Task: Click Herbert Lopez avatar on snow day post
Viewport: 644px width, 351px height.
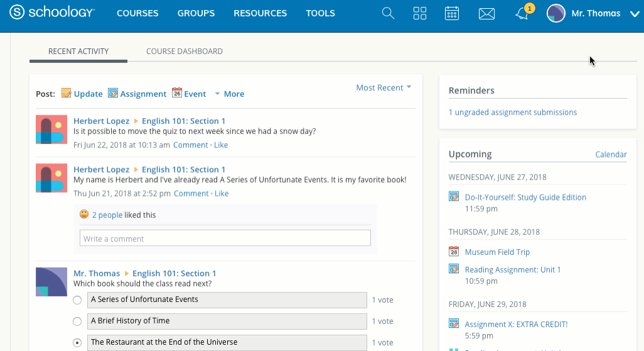Action: click(51, 129)
